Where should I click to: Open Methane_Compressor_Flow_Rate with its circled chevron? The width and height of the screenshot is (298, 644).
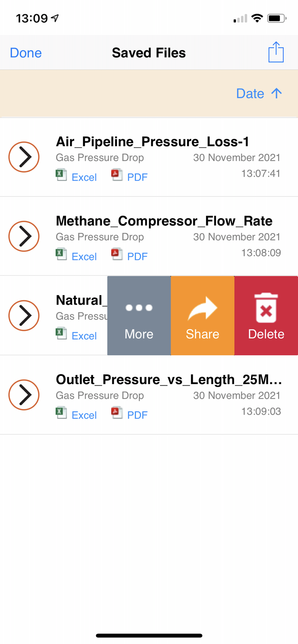point(24,236)
